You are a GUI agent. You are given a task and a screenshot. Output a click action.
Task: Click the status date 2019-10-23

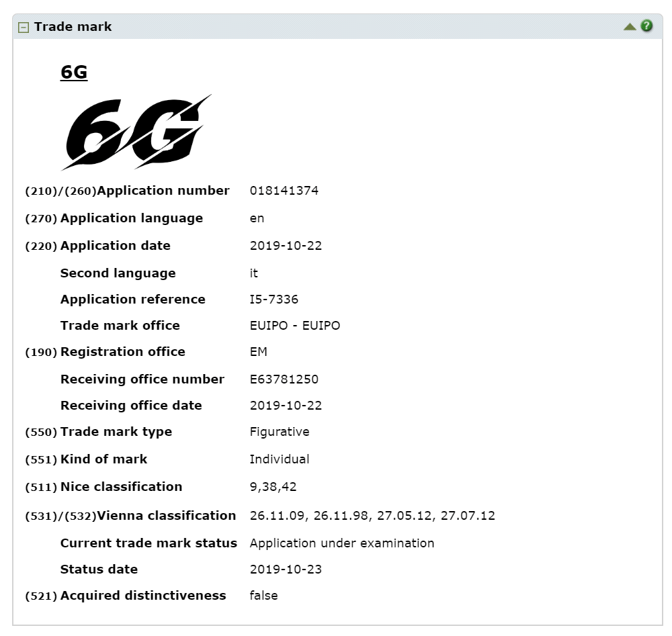click(286, 570)
